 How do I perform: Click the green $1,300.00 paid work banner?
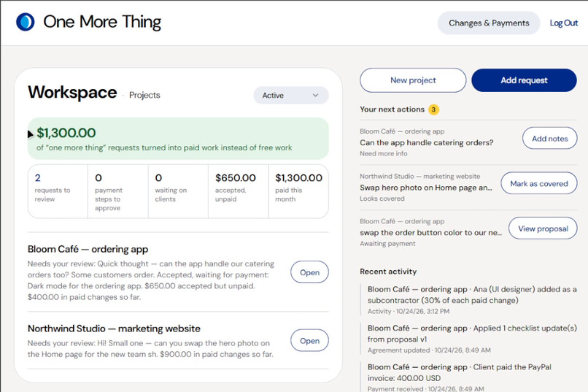[178, 139]
